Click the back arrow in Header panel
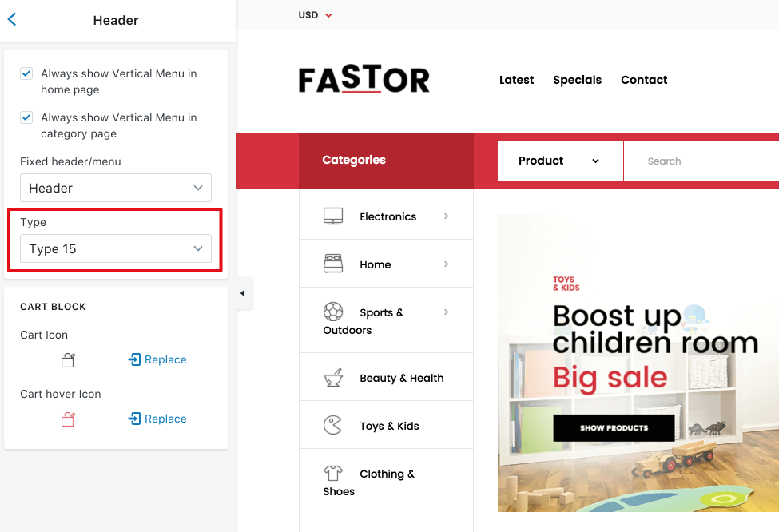 pyautogui.click(x=12, y=19)
